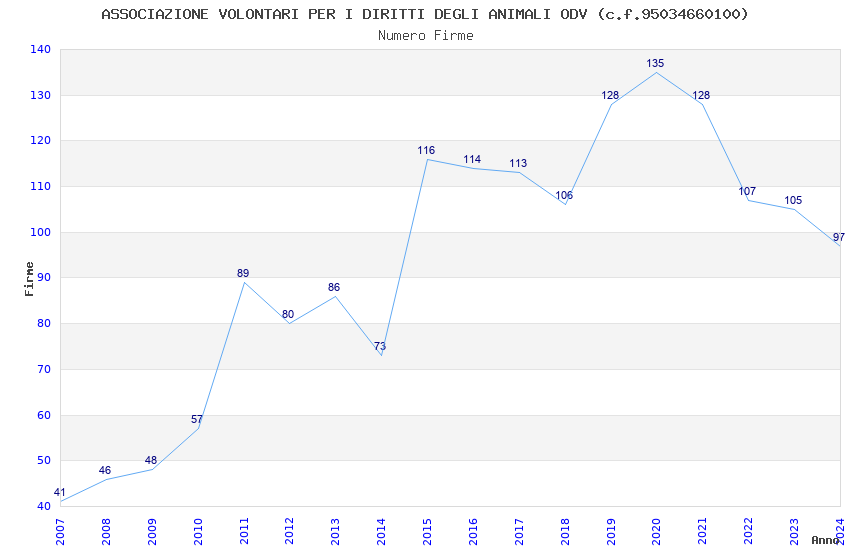Click the x-axis year label 2011
This screenshot has width=850, height=550.
tap(244, 532)
